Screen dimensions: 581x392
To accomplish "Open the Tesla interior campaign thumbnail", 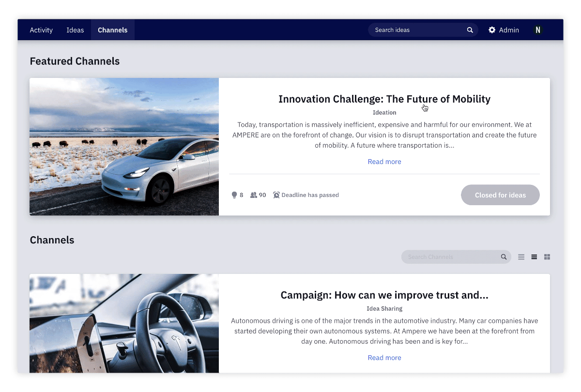I will (x=124, y=323).
